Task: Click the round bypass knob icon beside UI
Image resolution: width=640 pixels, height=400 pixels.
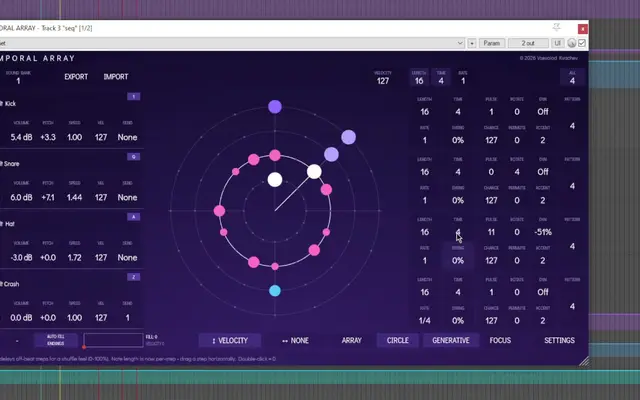Action: (x=572, y=43)
